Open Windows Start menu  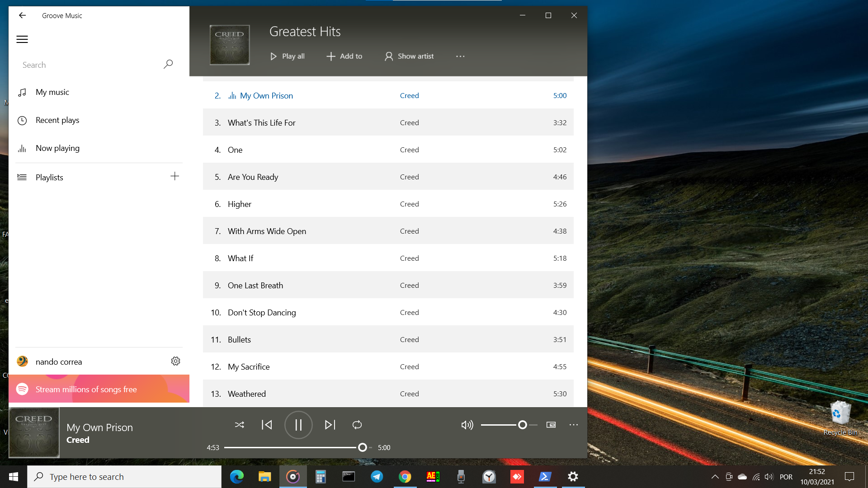14,477
